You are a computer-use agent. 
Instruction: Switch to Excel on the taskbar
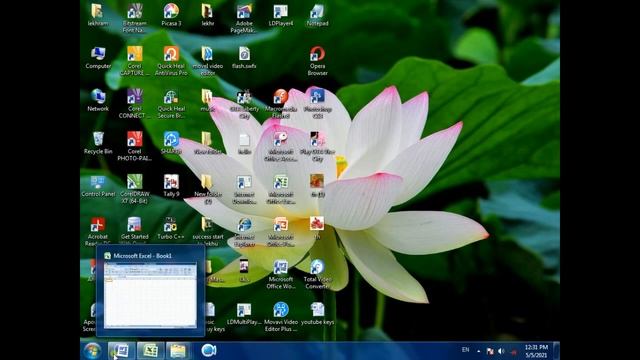coord(150,351)
